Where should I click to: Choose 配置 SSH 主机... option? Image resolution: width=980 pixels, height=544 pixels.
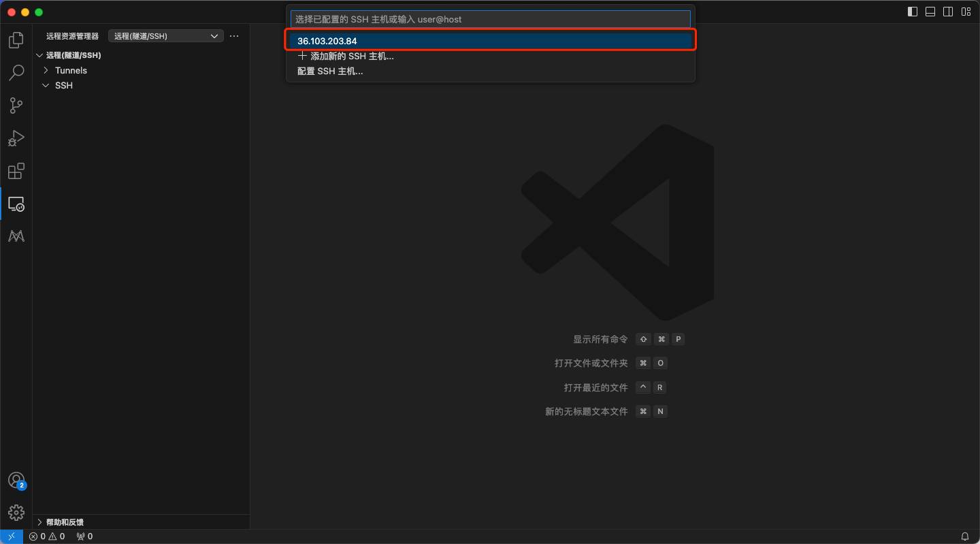(490, 71)
